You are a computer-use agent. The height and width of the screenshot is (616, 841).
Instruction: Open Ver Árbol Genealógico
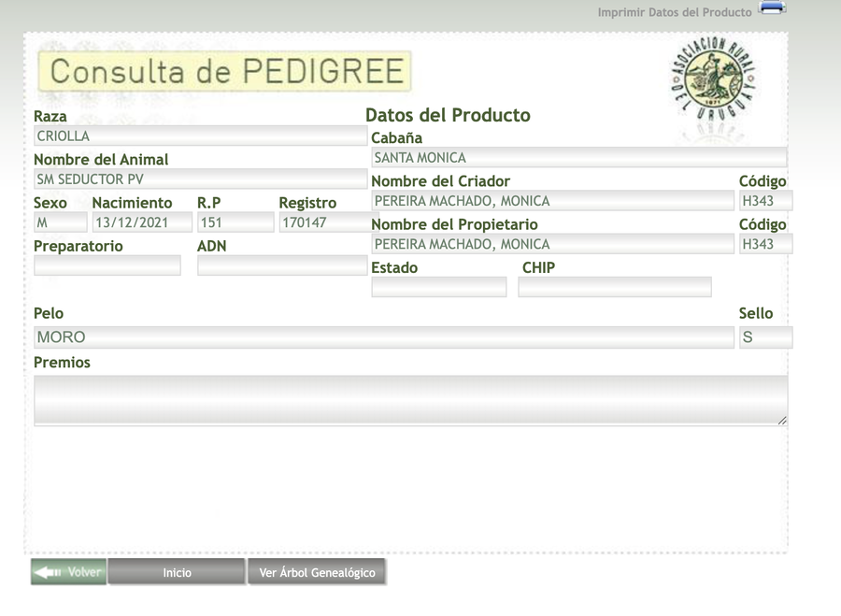317,572
